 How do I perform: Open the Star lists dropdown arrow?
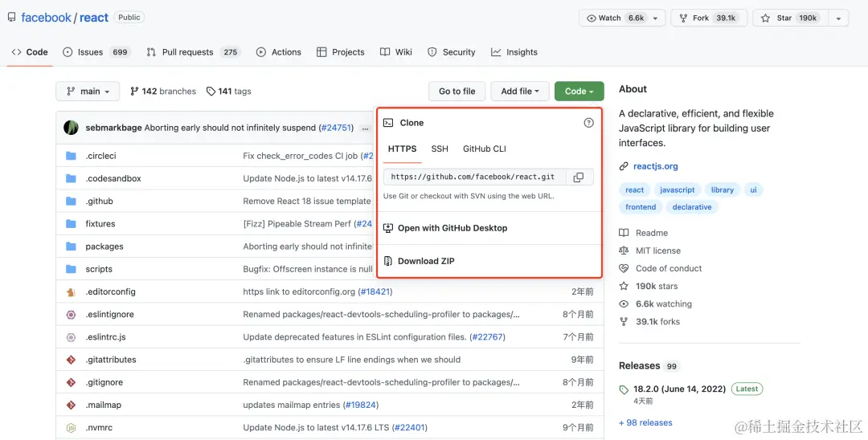[x=838, y=18]
